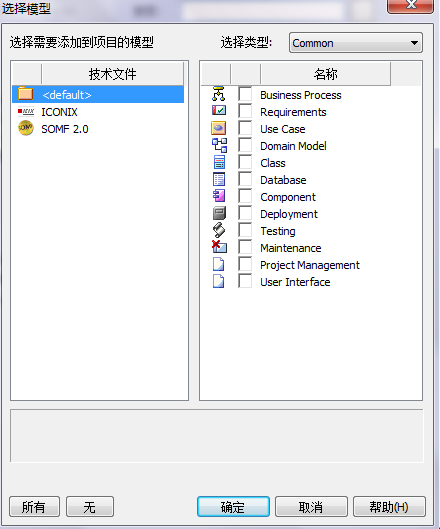Screen dimensions: 440x529
Task: Check the Component checkbox
Action: click(x=245, y=196)
